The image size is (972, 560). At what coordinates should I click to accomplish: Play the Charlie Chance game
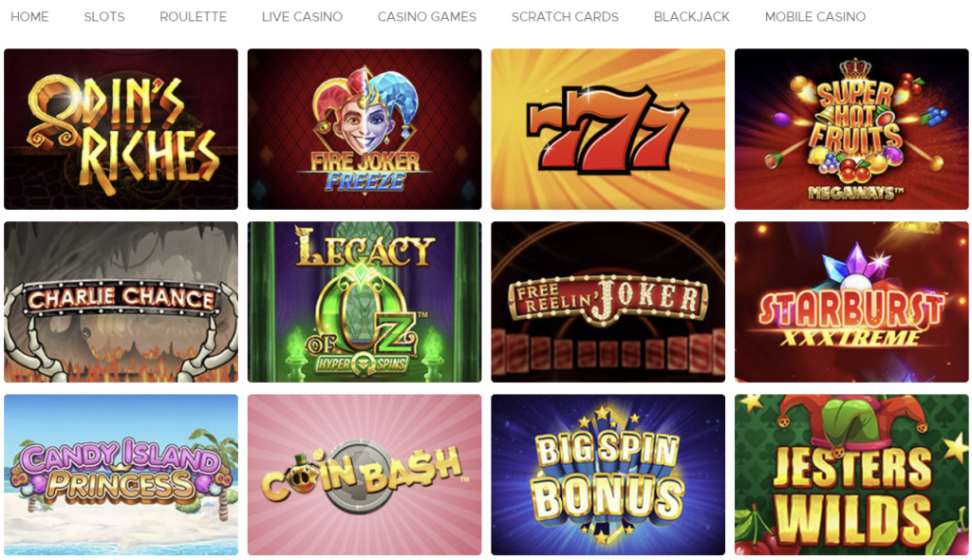click(x=121, y=302)
